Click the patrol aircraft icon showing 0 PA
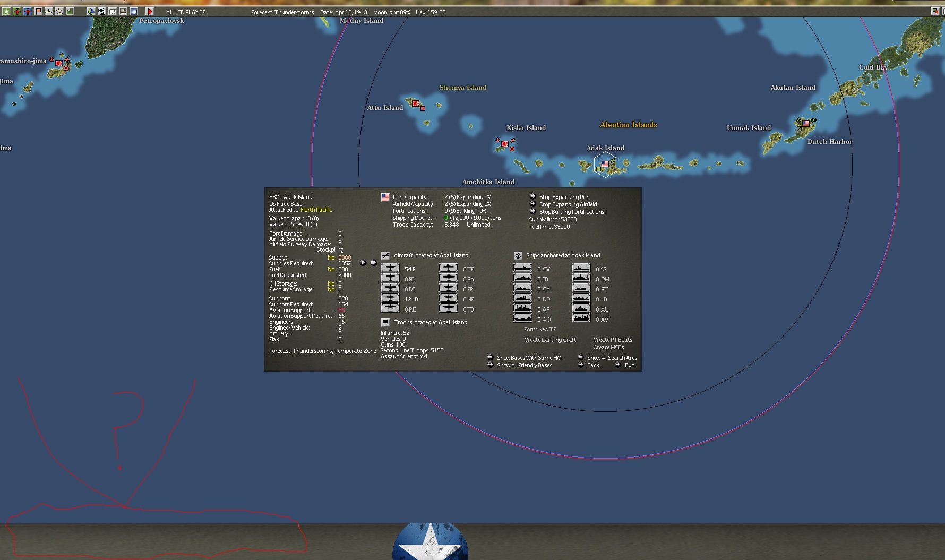This screenshot has width=945, height=560. tap(449, 278)
